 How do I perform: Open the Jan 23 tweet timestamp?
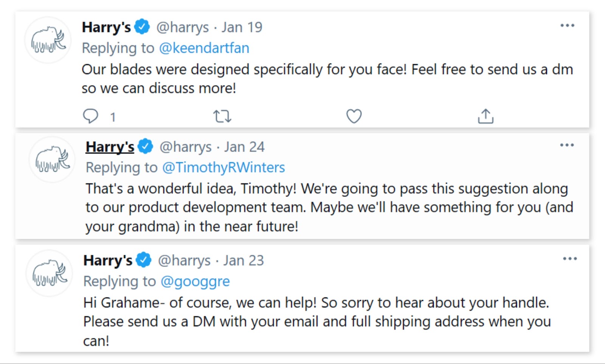pos(244,260)
